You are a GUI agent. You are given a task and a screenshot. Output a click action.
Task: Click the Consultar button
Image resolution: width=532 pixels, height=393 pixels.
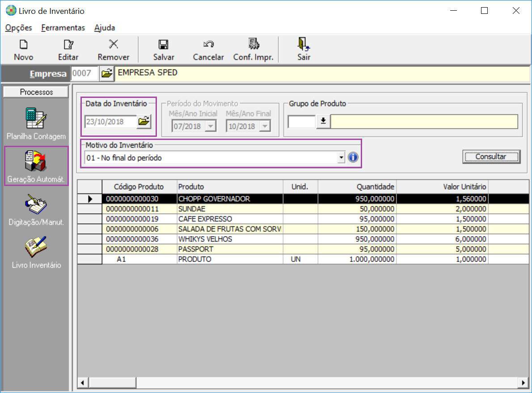pyautogui.click(x=491, y=157)
